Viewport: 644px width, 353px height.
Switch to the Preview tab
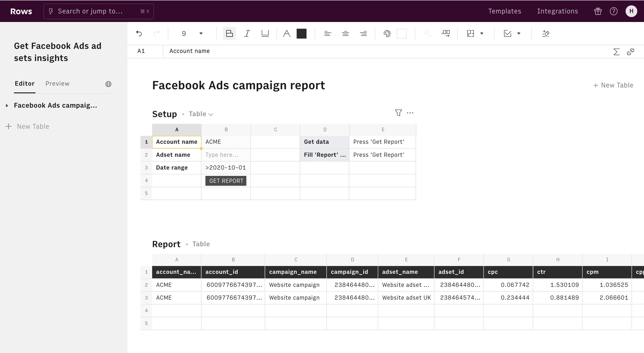pyautogui.click(x=57, y=84)
